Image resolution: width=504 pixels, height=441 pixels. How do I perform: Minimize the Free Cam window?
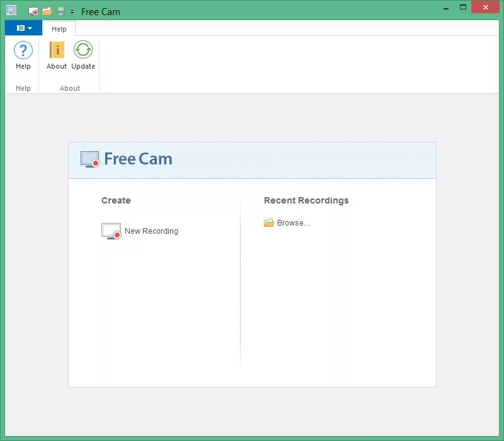446,8
